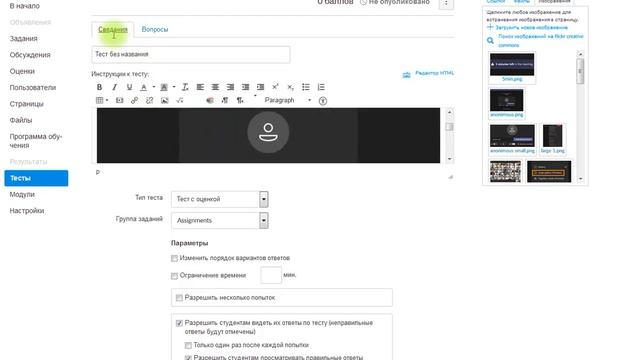Go to 'В начало' in sidebar
This screenshot has height=360, width=640.
coord(24,6)
